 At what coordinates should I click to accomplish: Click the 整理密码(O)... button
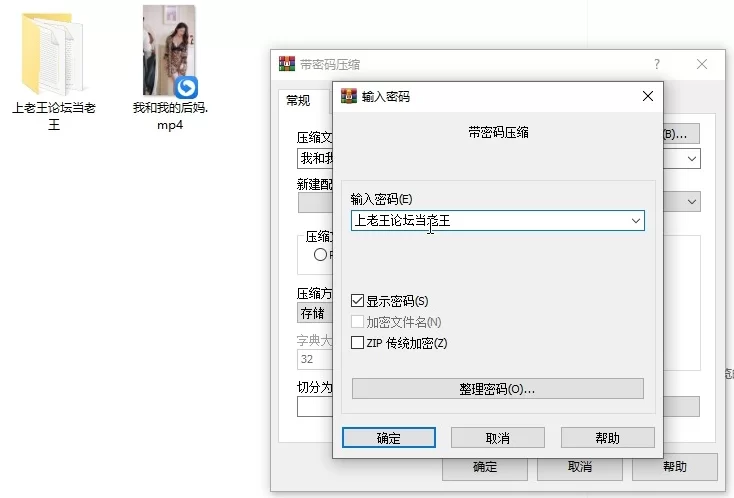click(497, 388)
